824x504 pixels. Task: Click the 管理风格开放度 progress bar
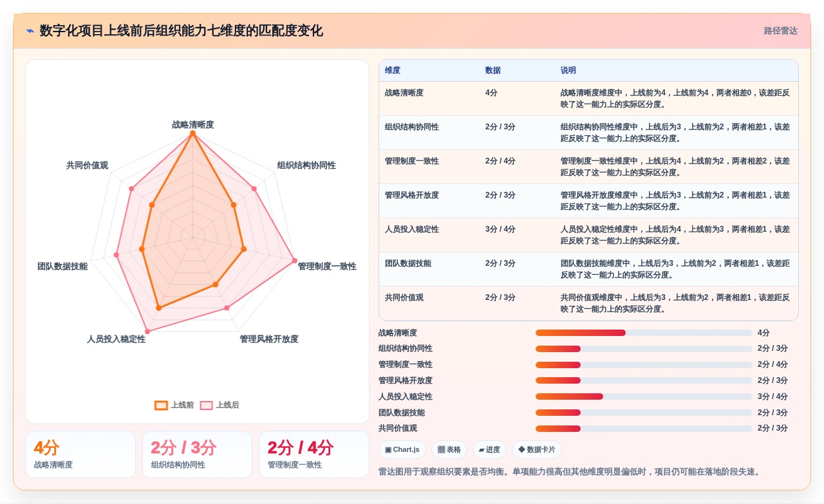644,380
